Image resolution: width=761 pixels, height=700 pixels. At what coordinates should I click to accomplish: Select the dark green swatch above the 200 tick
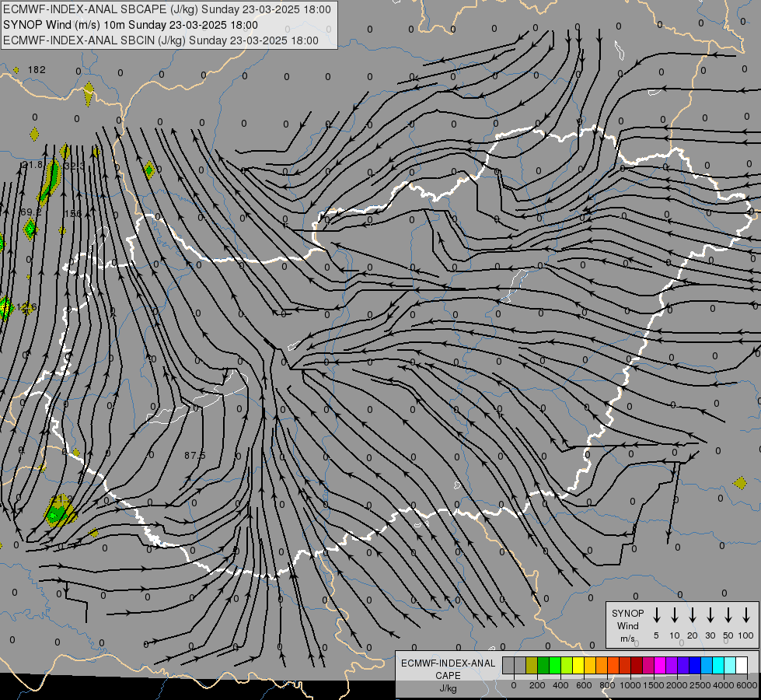pyautogui.click(x=543, y=665)
